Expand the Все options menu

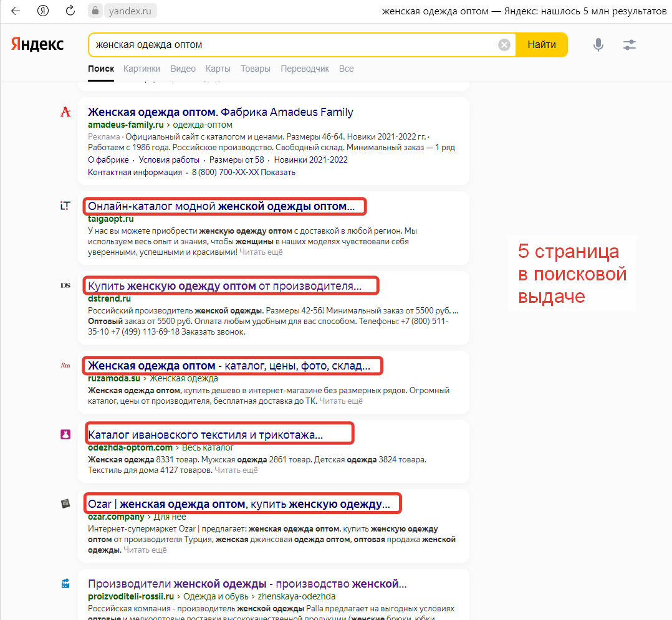(x=347, y=69)
